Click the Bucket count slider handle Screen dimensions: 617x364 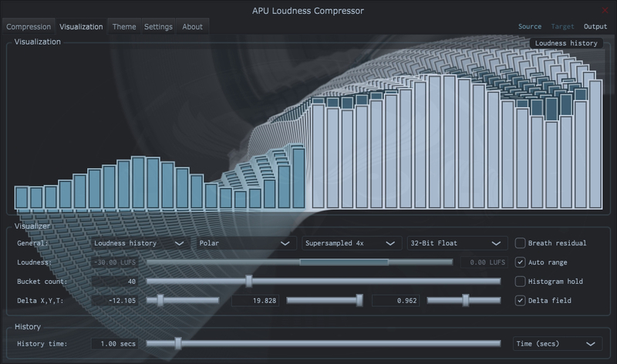click(248, 281)
